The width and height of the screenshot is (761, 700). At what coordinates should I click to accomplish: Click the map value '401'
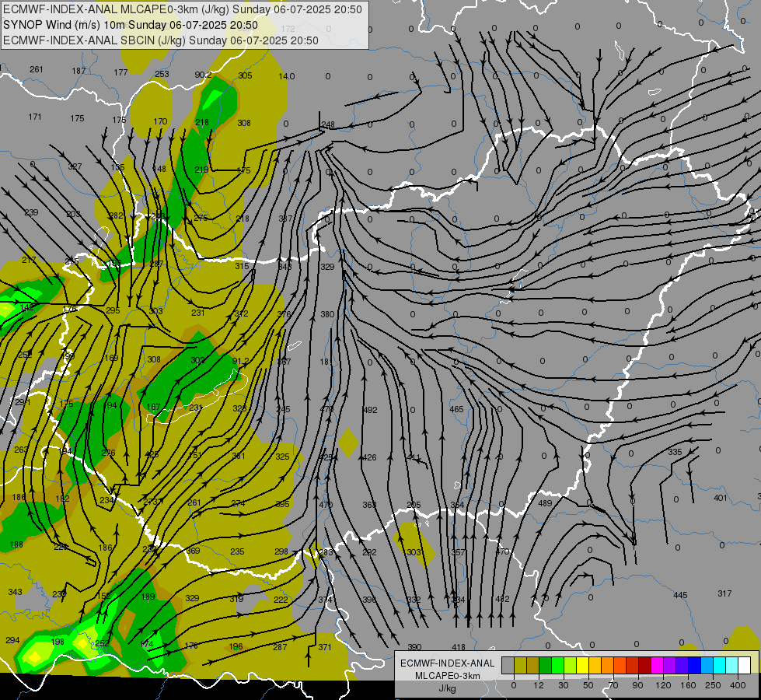coord(721,498)
